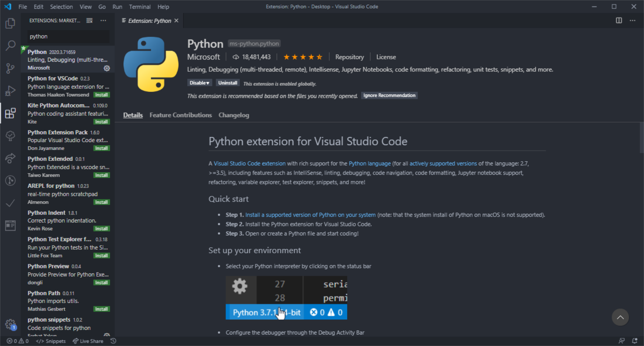Open the File menu
This screenshot has width=644, height=346.
click(x=23, y=7)
